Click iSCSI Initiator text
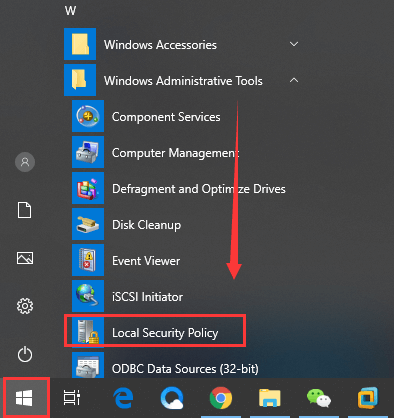 click(147, 297)
